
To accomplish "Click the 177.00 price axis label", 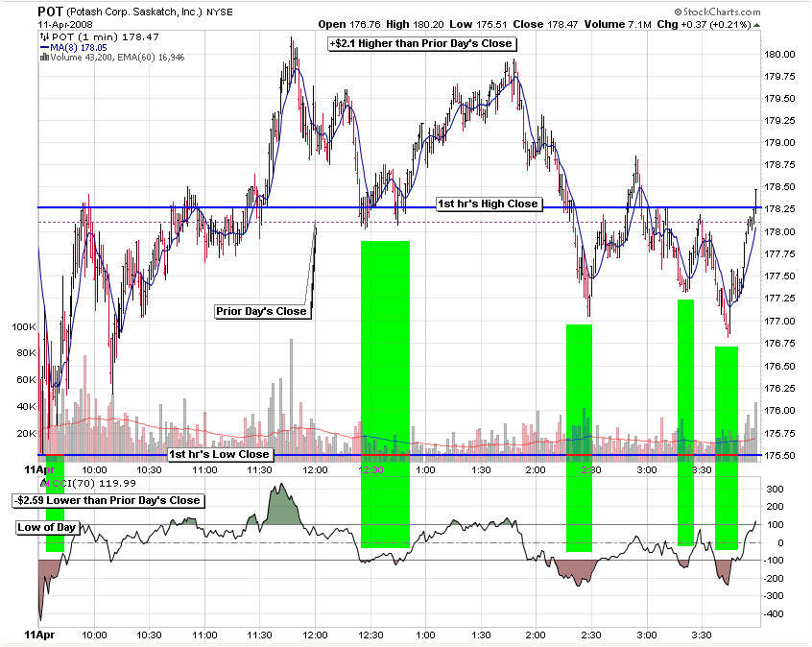I will tap(780, 322).
